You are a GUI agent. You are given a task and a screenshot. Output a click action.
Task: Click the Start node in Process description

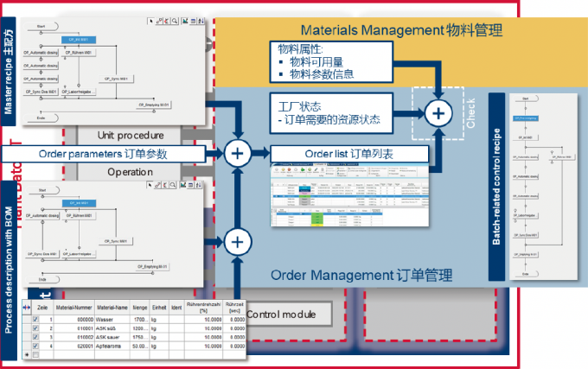[42, 190]
